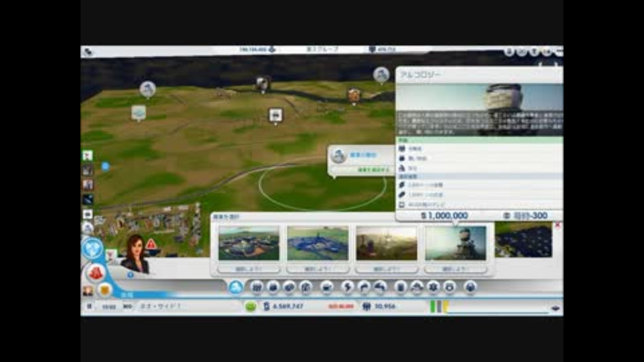The width and height of the screenshot is (644, 362).
Task: Click the region name in the top bar
Action: (x=323, y=49)
